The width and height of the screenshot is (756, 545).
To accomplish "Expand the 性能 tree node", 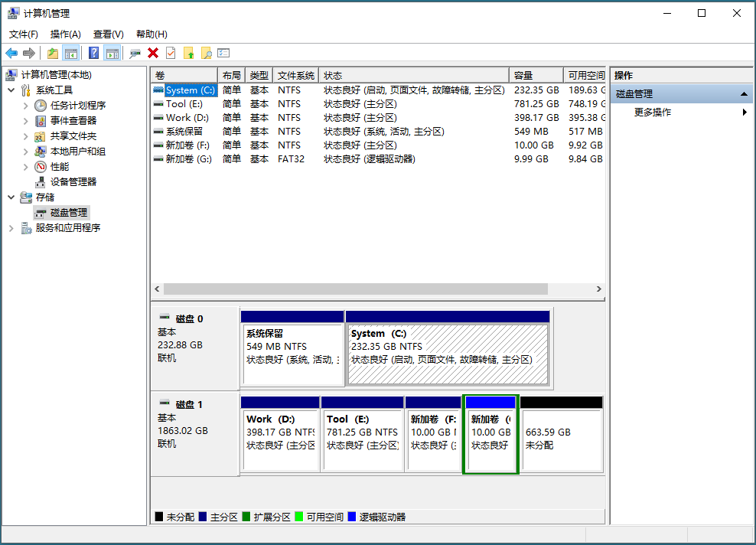I will coord(26,166).
